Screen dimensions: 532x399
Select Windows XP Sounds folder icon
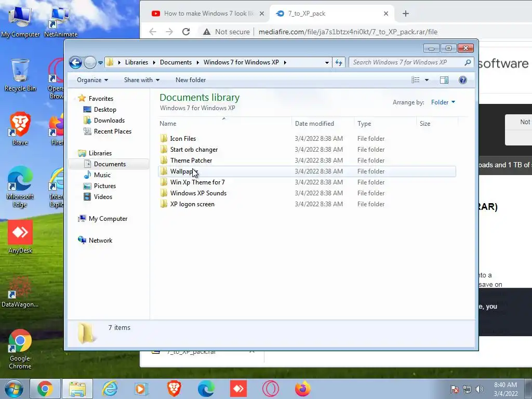tap(164, 193)
